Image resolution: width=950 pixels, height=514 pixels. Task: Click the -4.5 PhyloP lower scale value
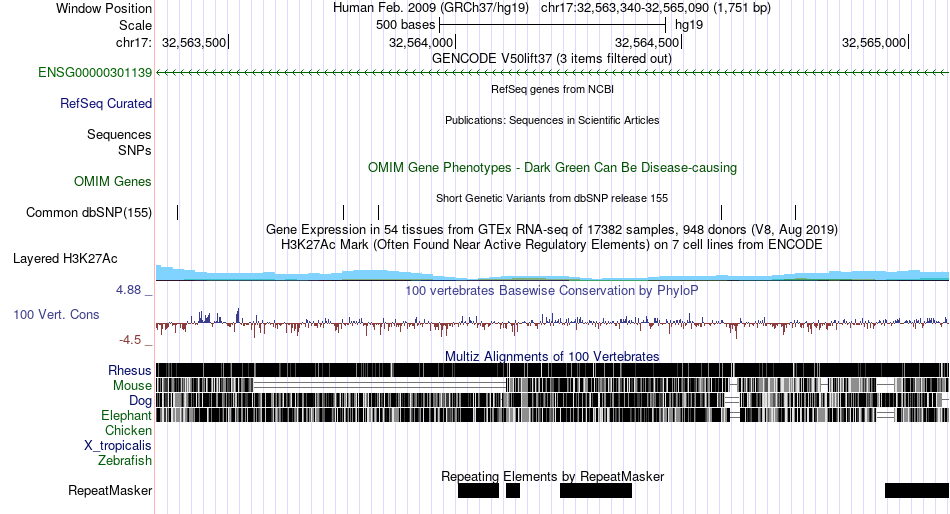click(130, 340)
